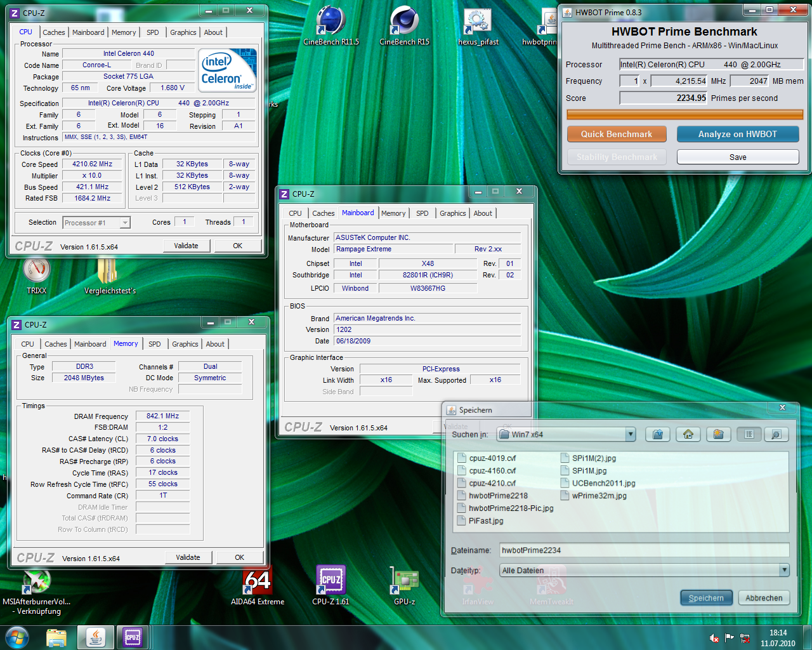Select PiFast.jpg file
The width and height of the screenshot is (812, 650).
pyautogui.click(x=480, y=521)
